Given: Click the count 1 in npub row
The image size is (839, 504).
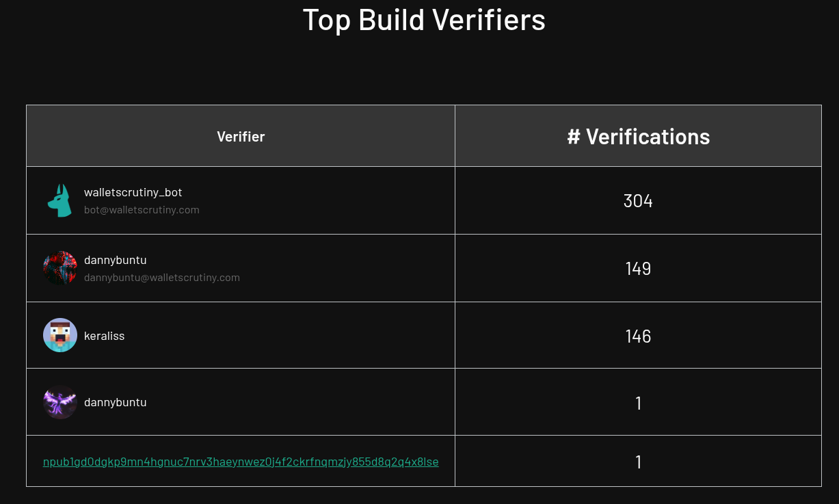Looking at the screenshot, I should [638, 462].
